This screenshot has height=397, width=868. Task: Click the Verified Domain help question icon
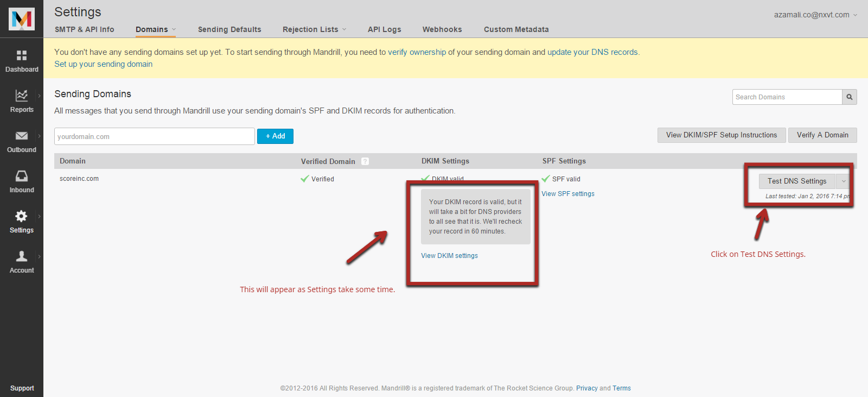365,161
